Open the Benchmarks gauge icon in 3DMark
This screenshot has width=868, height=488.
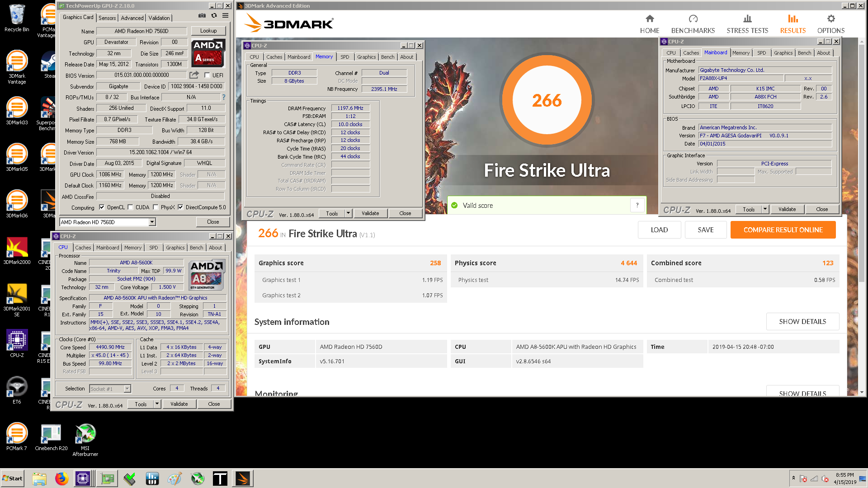click(x=693, y=19)
